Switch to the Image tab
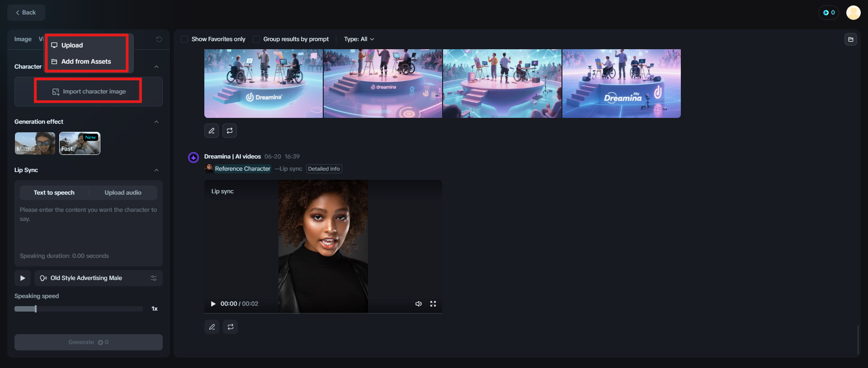The height and width of the screenshot is (368, 868). [x=23, y=39]
